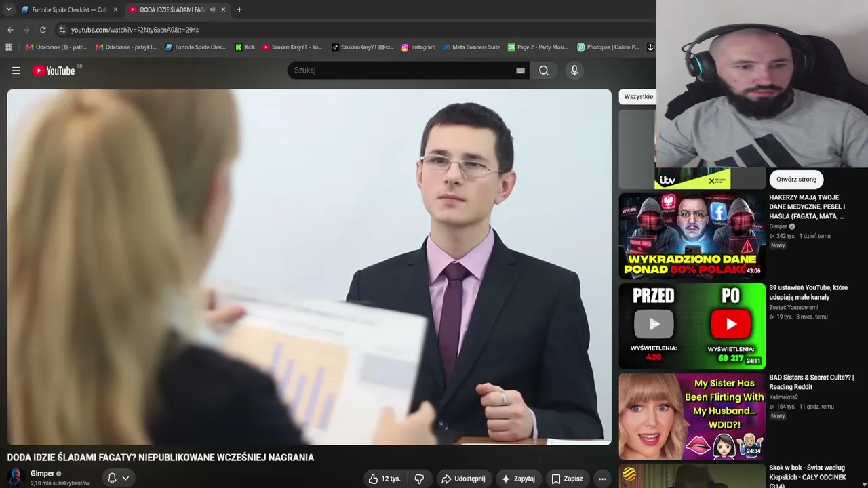Open HAKERZY MAJĄ TWOJE DANE video thumbnail
This screenshot has width=868, height=488.
[x=692, y=235]
